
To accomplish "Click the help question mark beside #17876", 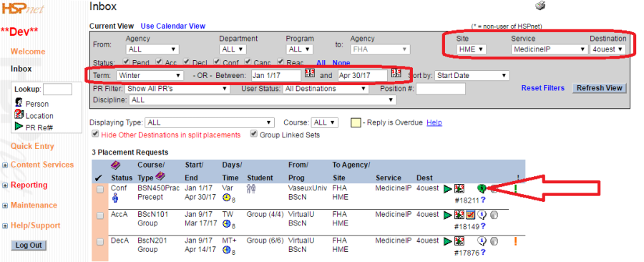I will click(x=483, y=253).
